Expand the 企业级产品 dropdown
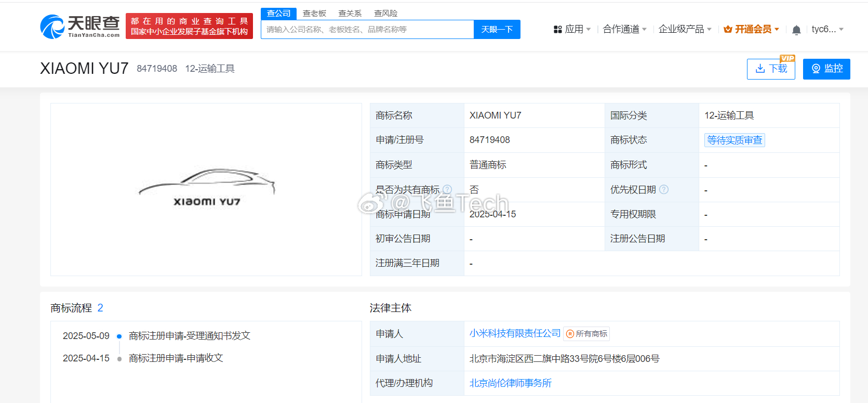The width and height of the screenshot is (868, 403). pos(685,30)
